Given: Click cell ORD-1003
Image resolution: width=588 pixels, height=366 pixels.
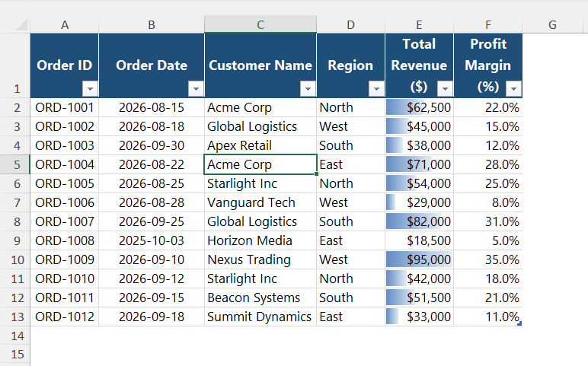Looking at the screenshot, I should click(x=65, y=145).
